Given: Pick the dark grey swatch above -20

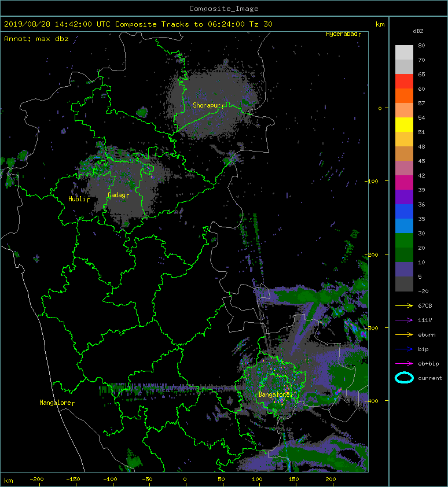Looking at the screenshot, I should pyautogui.click(x=404, y=283).
